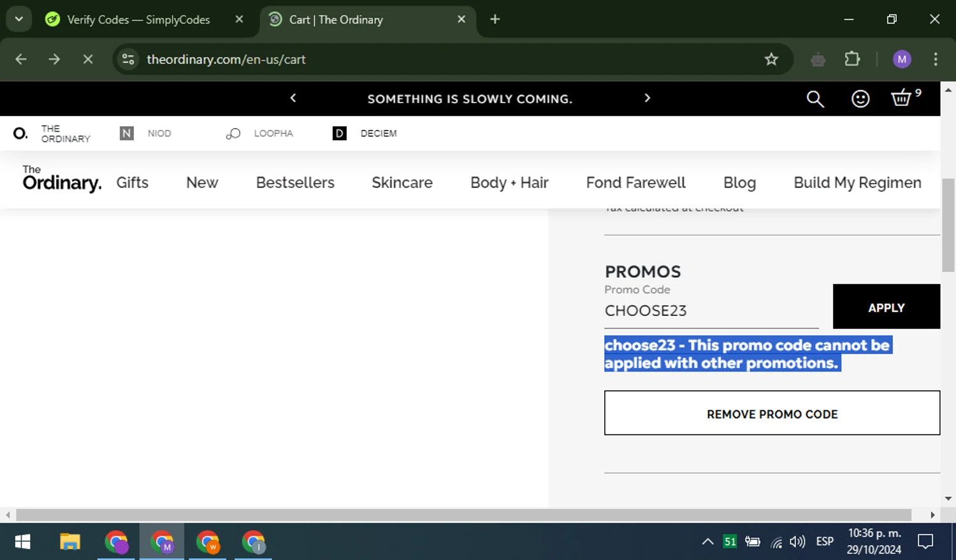Open the Skincare menu item

point(402,183)
